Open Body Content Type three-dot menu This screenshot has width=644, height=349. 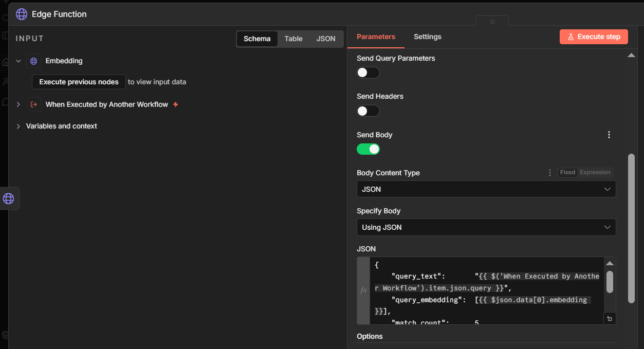[550, 173]
